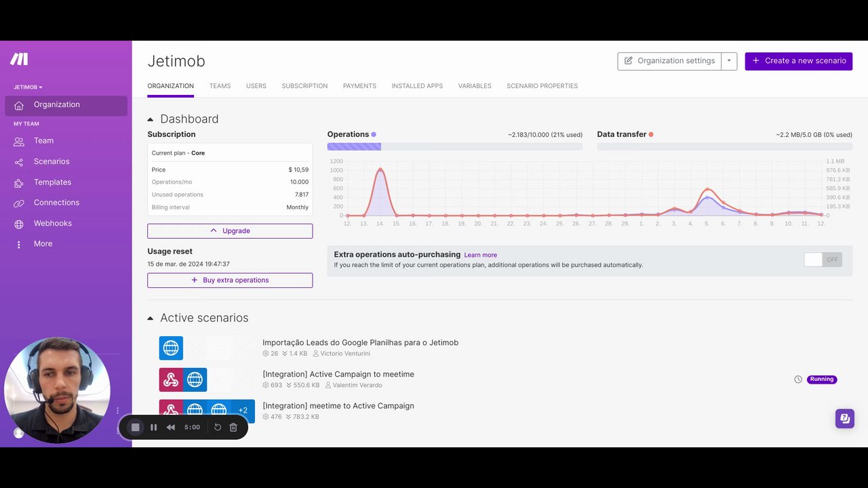This screenshot has height=488, width=868.
Task: Click HTTP globe icon of Importação Leads scenario
Action: coord(171,348)
